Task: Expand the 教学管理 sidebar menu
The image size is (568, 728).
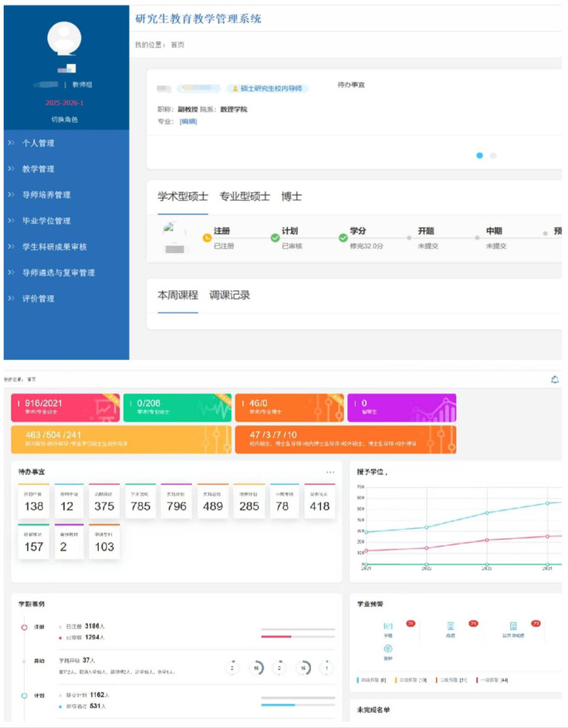Action: (x=38, y=169)
